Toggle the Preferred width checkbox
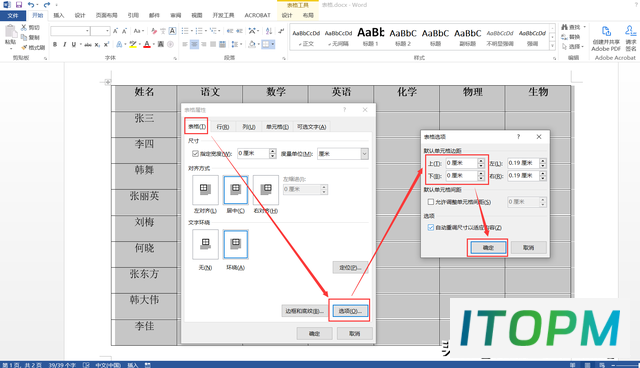 click(x=195, y=153)
